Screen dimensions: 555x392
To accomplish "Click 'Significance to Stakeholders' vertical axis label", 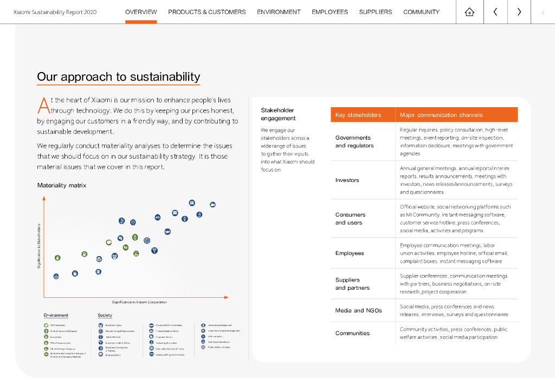I will point(39,246).
